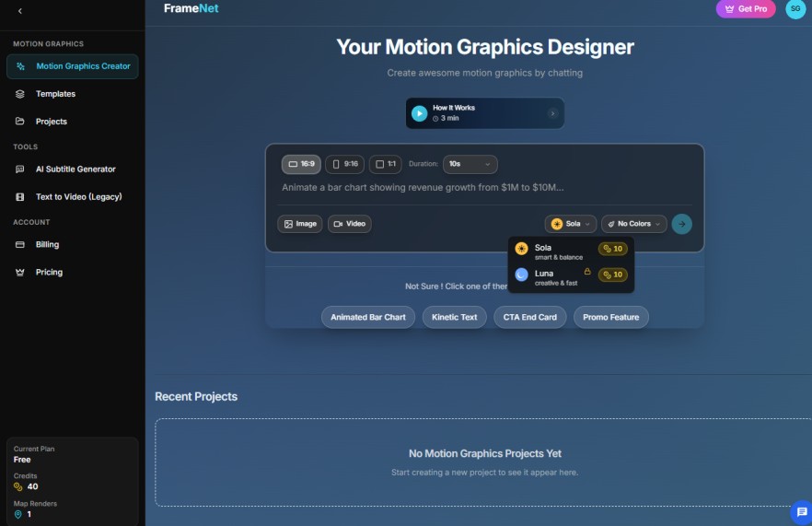Open AI Subtitle Generator tool
Viewport: 812px width, 526px height.
(75, 169)
